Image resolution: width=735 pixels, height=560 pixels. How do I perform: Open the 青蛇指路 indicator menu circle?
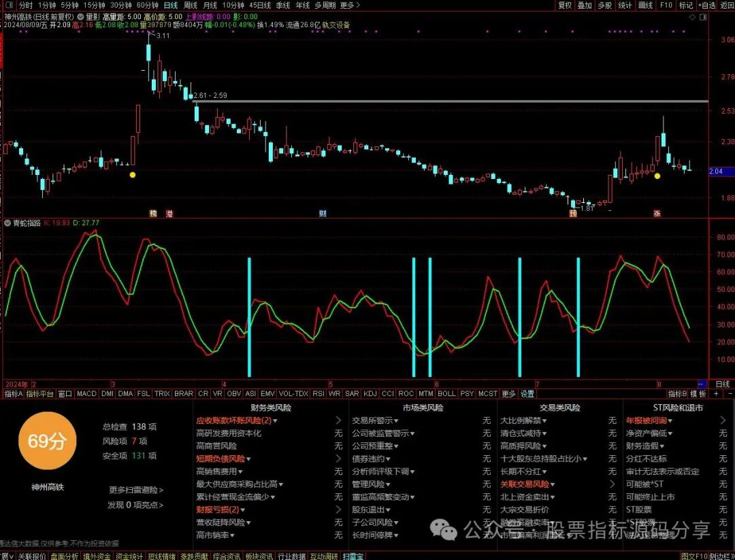pos(7,223)
